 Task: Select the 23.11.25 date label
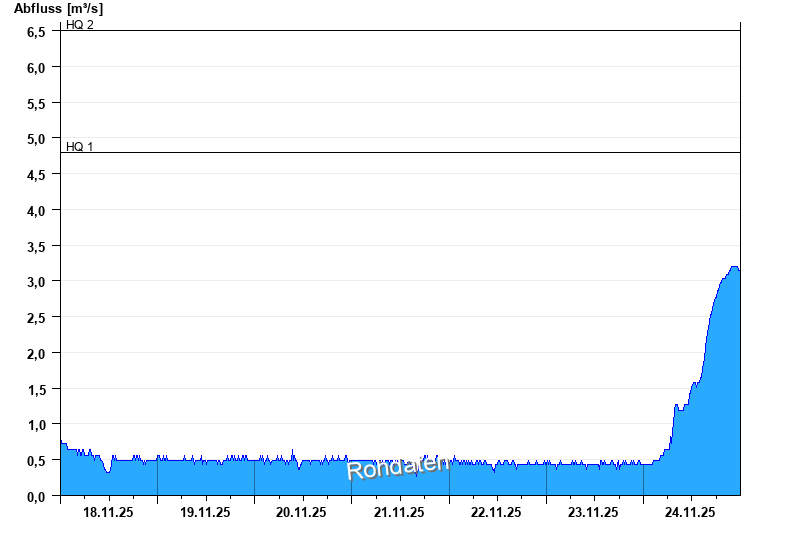(x=593, y=512)
